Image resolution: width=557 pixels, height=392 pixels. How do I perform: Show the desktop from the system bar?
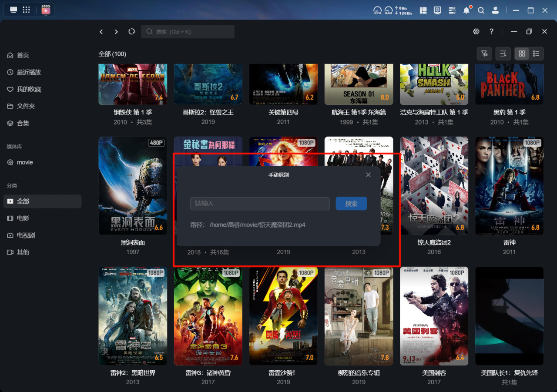click(13, 10)
